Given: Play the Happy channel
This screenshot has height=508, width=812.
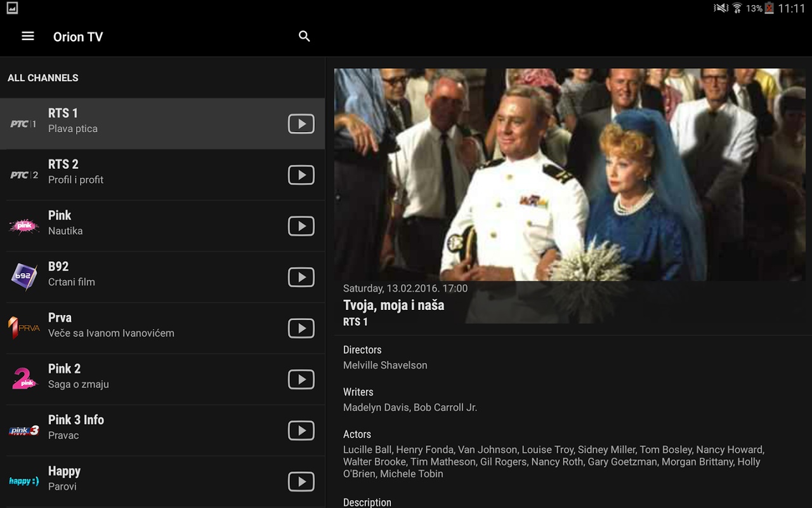Looking at the screenshot, I should [x=301, y=481].
